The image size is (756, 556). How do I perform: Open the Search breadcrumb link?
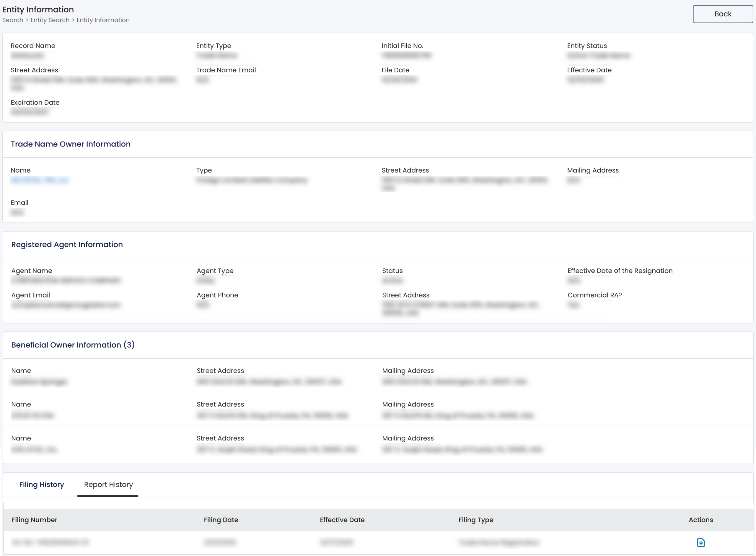pos(13,20)
